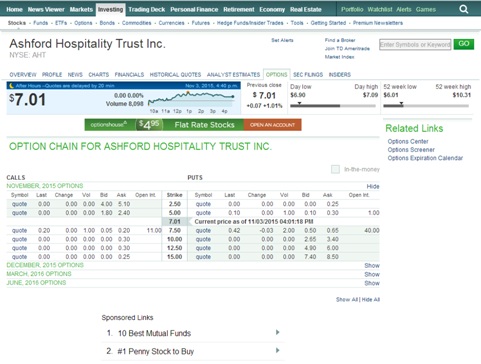Open the search magnifier icon
Image resolution: width=481 pixels, height=364 pixels.
tap(464, 9)
